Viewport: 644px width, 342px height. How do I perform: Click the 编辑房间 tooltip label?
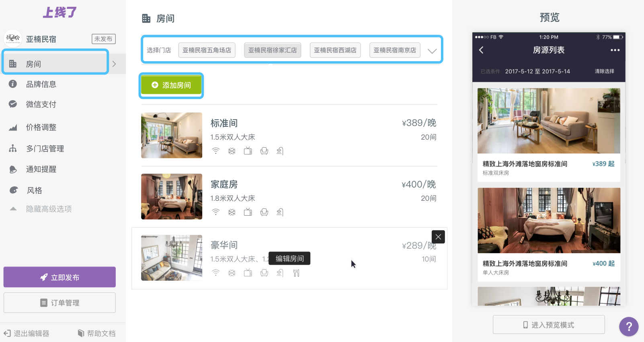[289, 259]
